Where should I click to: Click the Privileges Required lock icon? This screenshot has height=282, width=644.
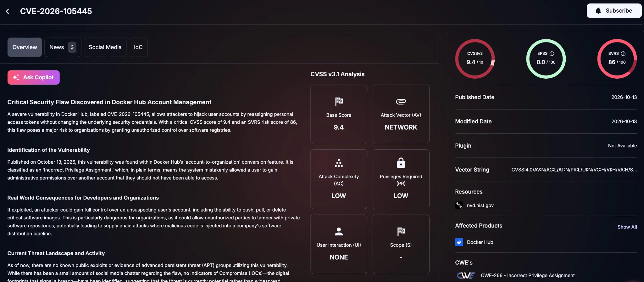click(x=401, y=163)
